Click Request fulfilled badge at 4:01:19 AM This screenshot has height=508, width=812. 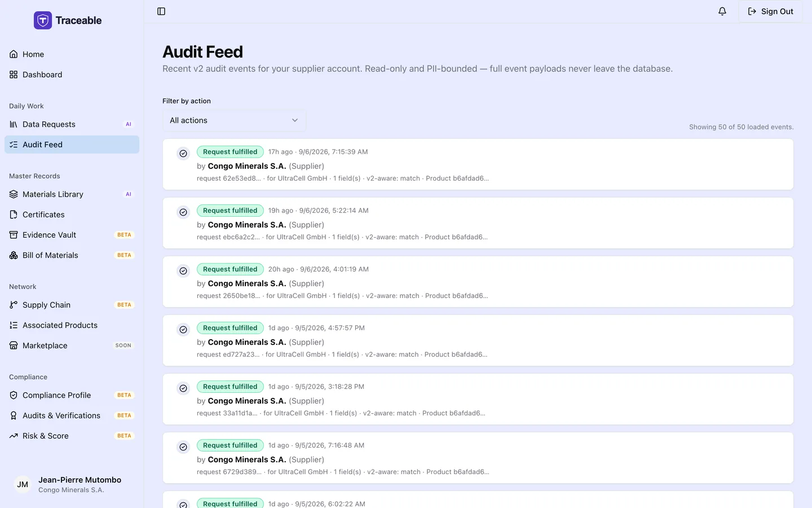click(230, 269)
